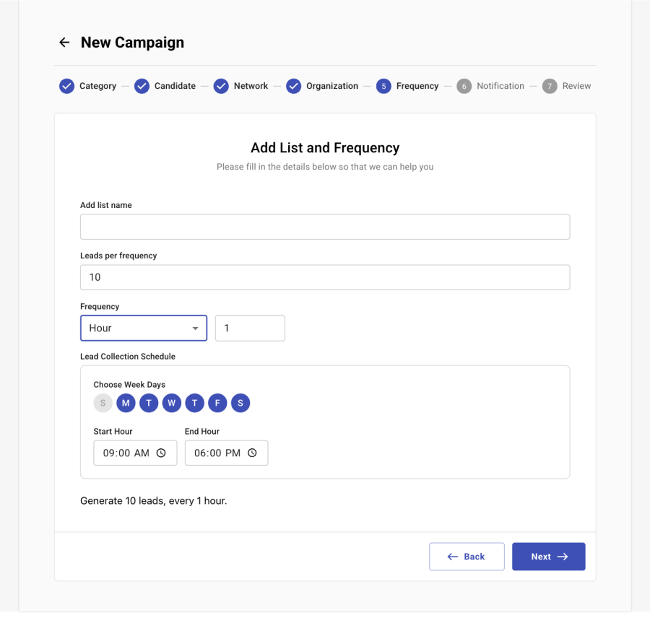Screen dimensions: 650x644
Task: Click the Category step checkmark icon
Action: coord(66,86)
